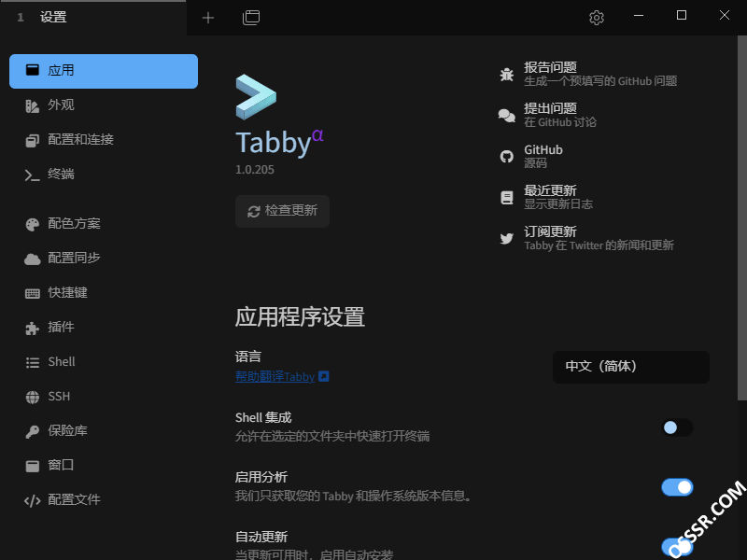Click the bug icon for 报告问题
Screen dimensions: 747x560
coord(506,75)
